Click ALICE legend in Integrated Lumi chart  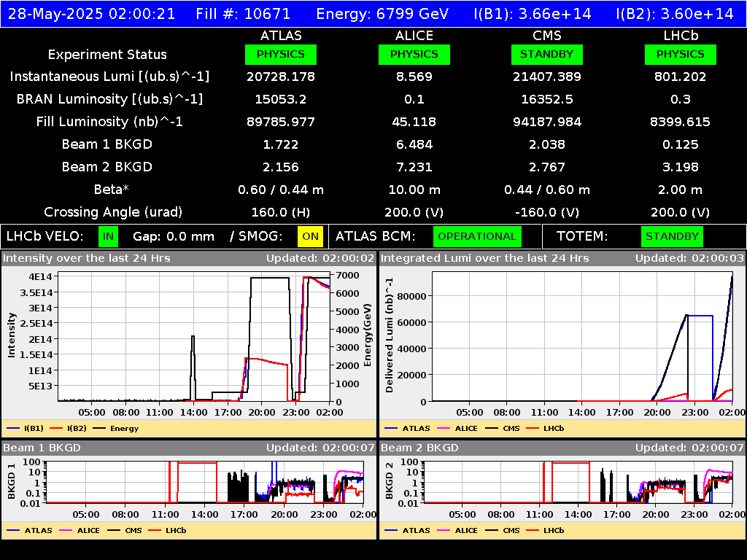tap(457, 428)
